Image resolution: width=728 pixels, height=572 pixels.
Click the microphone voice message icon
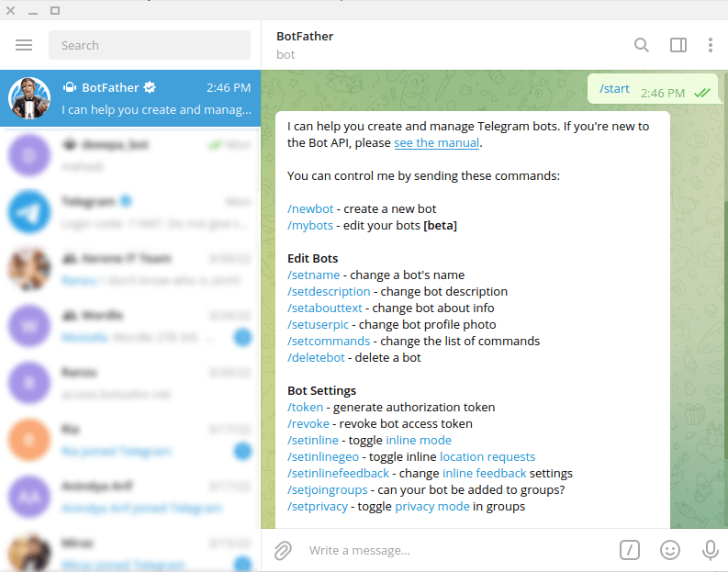[x=710, y=550]
